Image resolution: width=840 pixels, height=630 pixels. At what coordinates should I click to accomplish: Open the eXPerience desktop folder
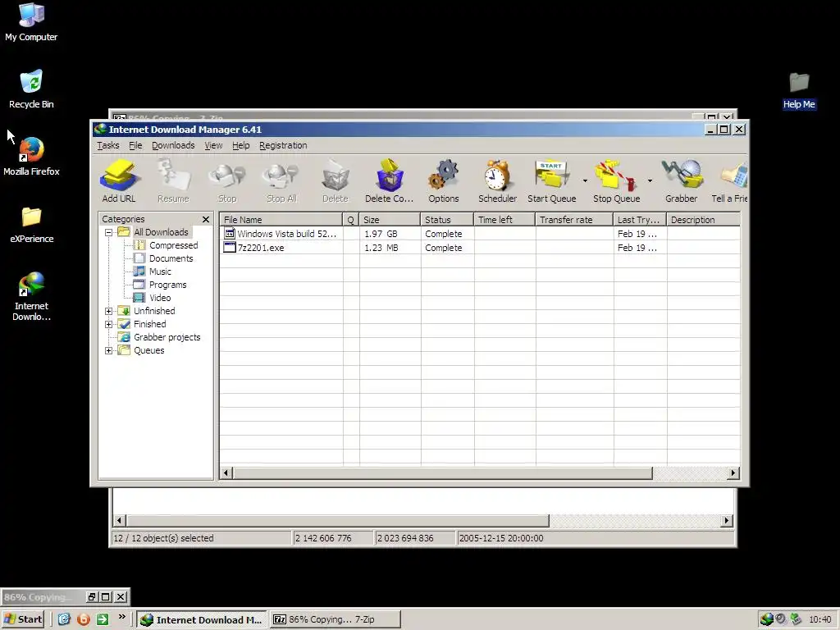(31, 225)
